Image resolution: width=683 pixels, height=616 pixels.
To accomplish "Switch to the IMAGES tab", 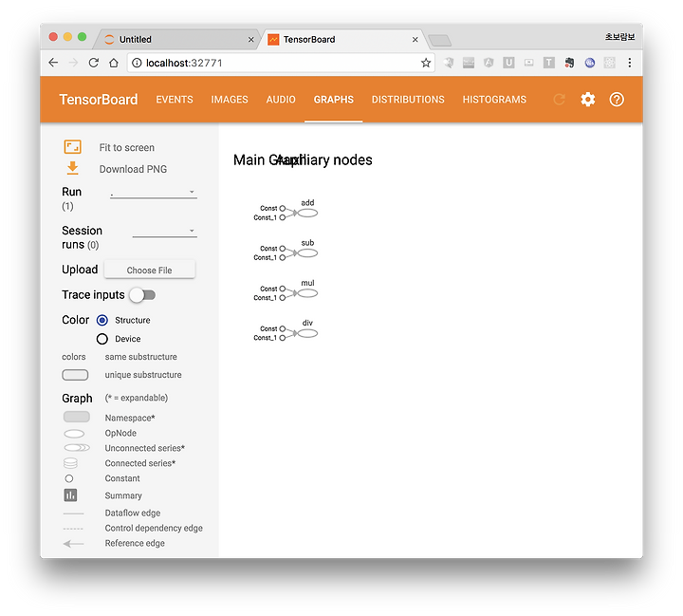I will click(230, 100).
